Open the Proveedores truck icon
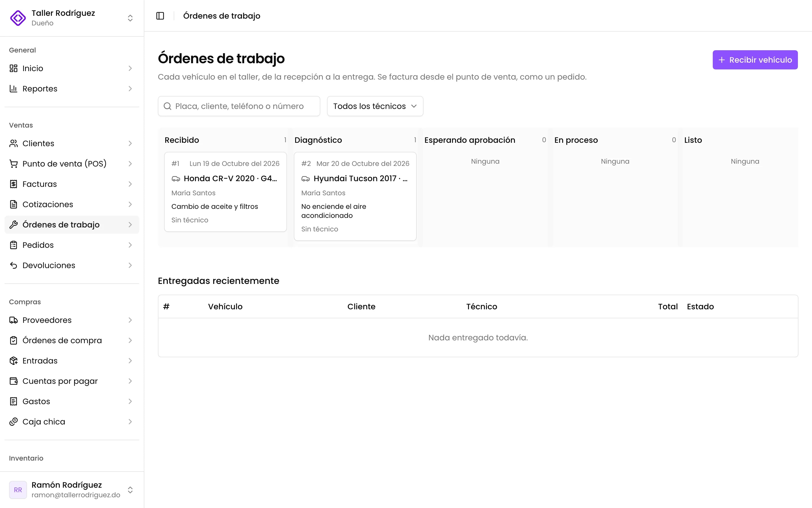Image resolution: width=812 pixels, height=508 pixels. pos(14,320)
